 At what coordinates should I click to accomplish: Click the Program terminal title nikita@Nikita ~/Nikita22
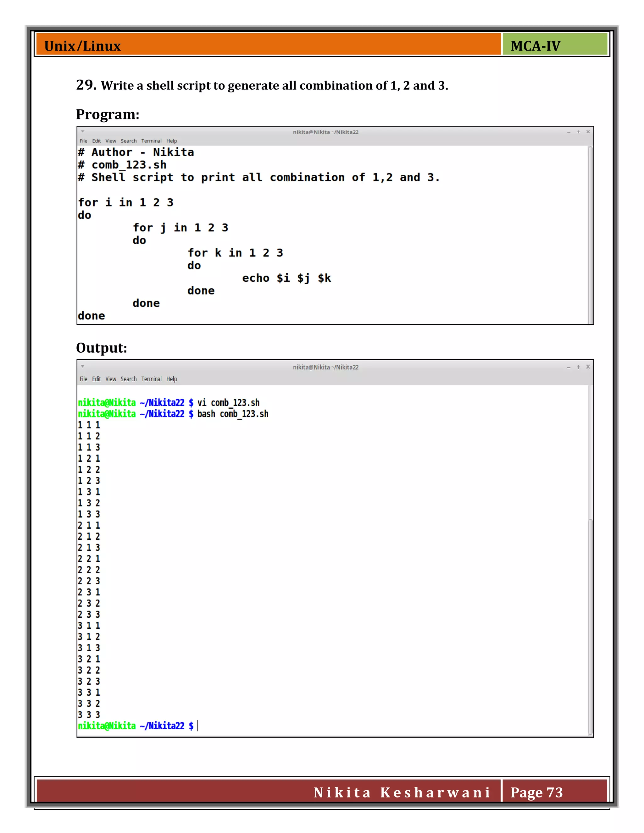tap(325, 132)
